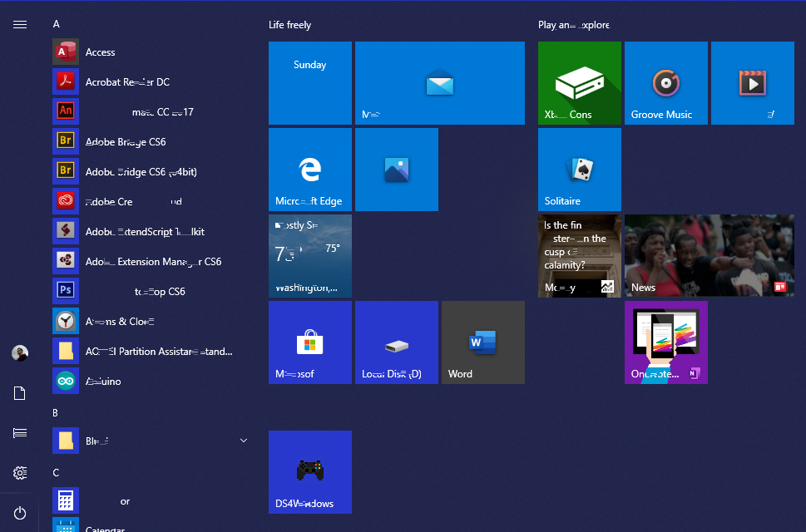This screenshot has width=806, height=532.
Task: Open the Mail tile
Action: pyautogui.click(x=439, y=82)
